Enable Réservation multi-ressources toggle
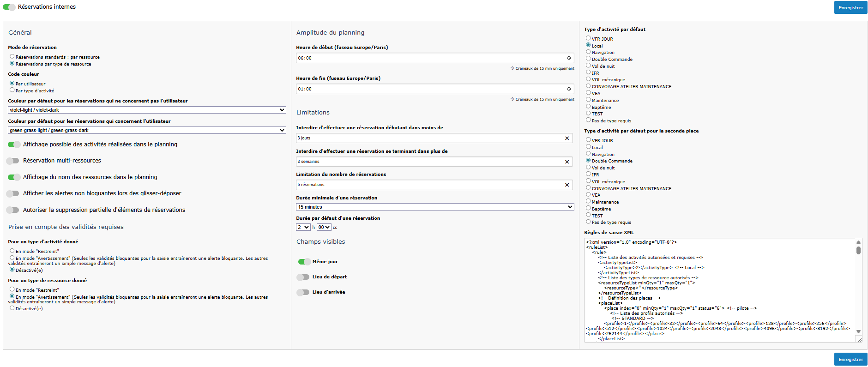 [13, 161]
